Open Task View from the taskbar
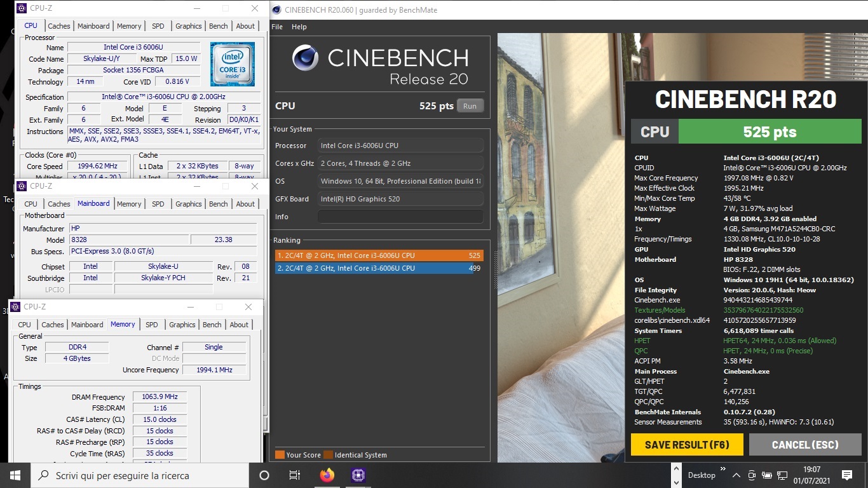Image resolution: width=868 pixels, height=488 pixels. (x=295, y=475)
